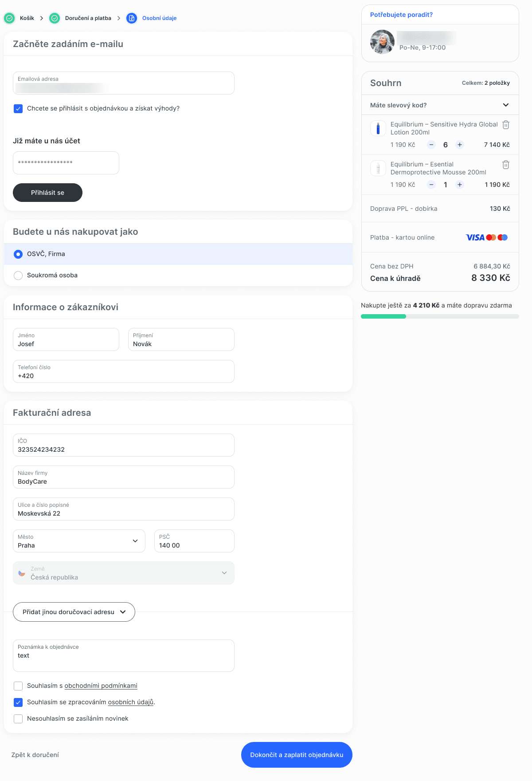The height and width of the screenshot is (781, 532).
Task: Decrease quantity of Dermoprotective Mousse
Action: (x=431, y=185)
